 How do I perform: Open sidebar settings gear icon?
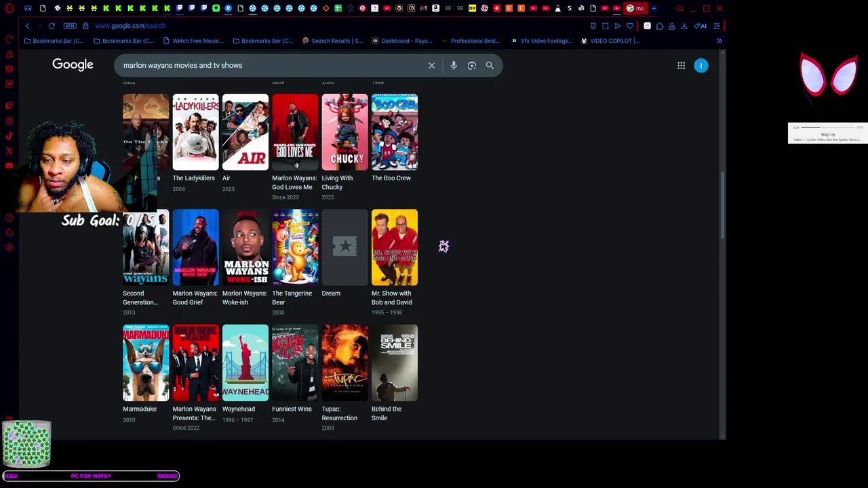(9, 247)
